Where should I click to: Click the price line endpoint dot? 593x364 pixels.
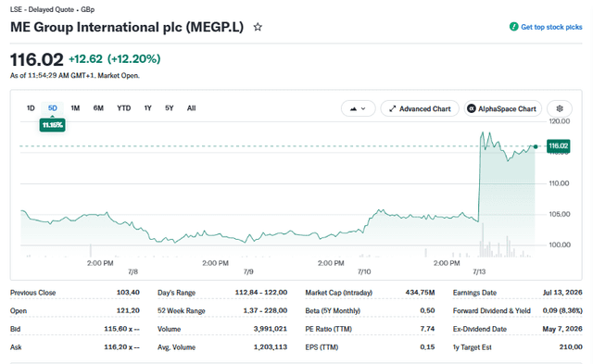point(536,146)
